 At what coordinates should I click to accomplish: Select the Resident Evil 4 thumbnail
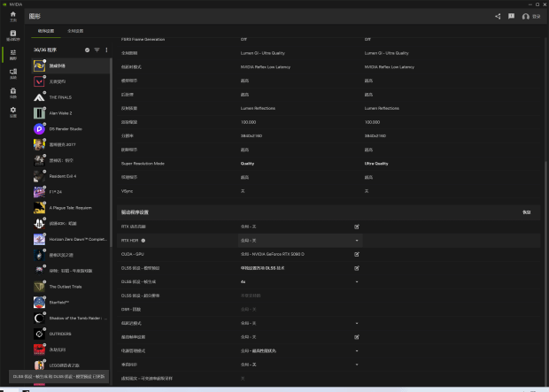[39, 176]
